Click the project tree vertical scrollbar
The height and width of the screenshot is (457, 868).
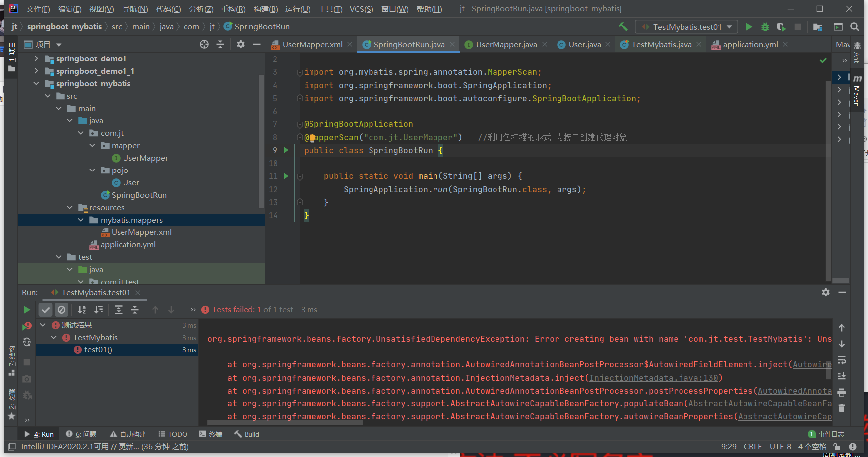[x=261, y=141]
